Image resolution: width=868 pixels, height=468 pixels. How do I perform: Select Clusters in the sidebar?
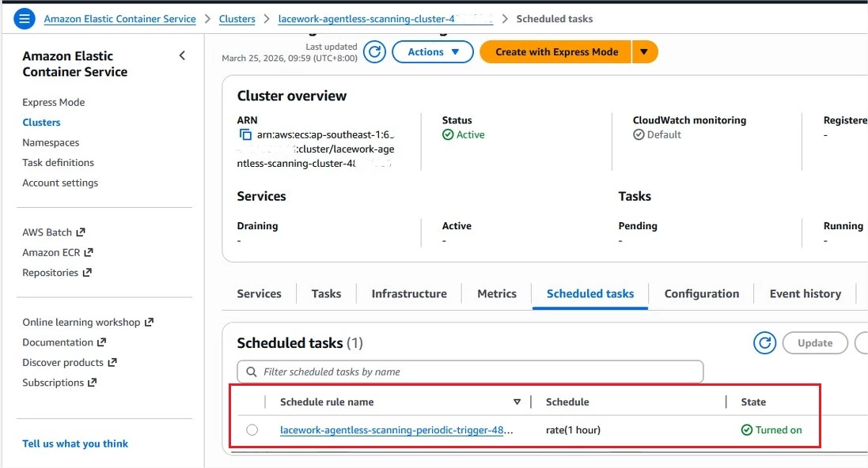pyautogui.click(x=41, y=123)
